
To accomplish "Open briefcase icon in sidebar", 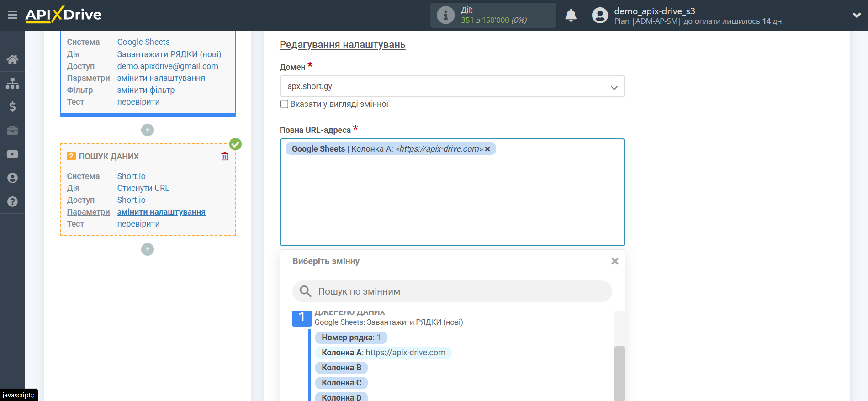I will 12,131.
